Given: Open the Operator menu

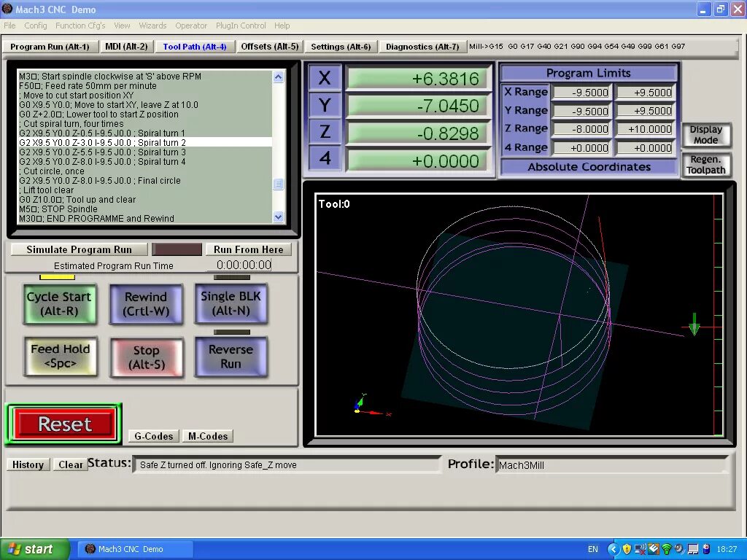Looking at the screenshot, I should point(191,26).
